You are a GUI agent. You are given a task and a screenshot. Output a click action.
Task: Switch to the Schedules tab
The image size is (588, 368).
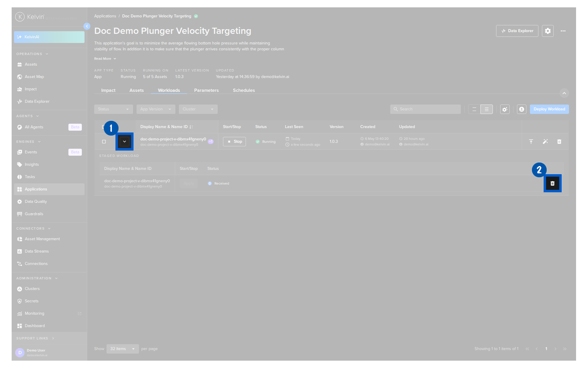click(244, 90)
